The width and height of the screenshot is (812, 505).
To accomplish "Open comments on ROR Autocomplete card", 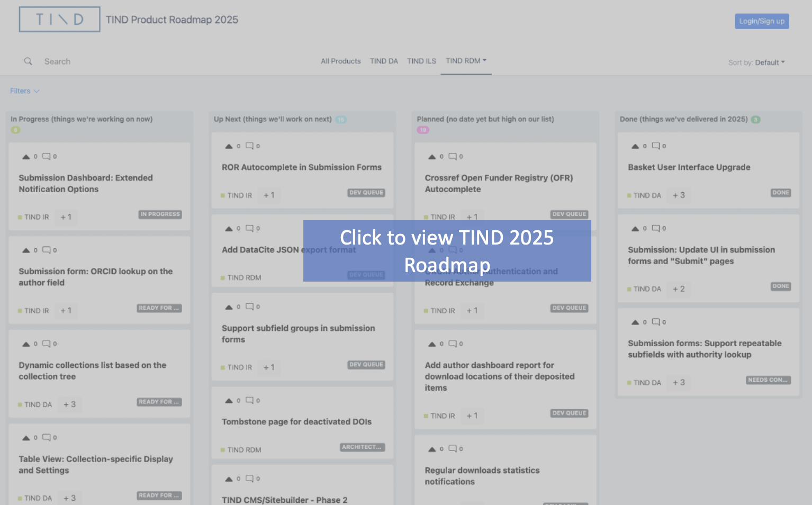I will click(x=249, y=146).
